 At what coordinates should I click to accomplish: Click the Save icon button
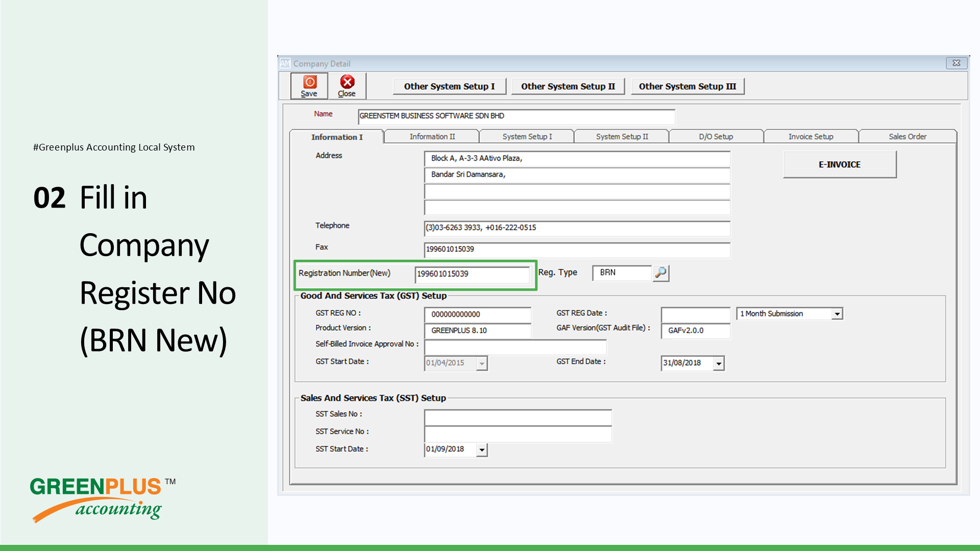coord(309,86)
